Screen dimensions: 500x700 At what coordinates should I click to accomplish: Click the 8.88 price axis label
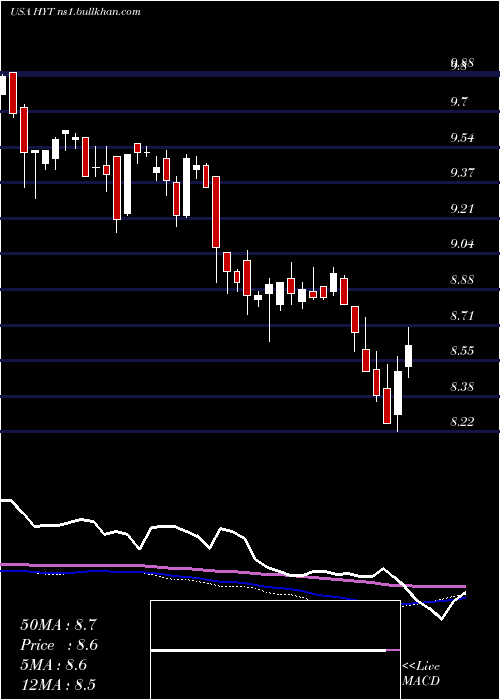click(462, 280)
